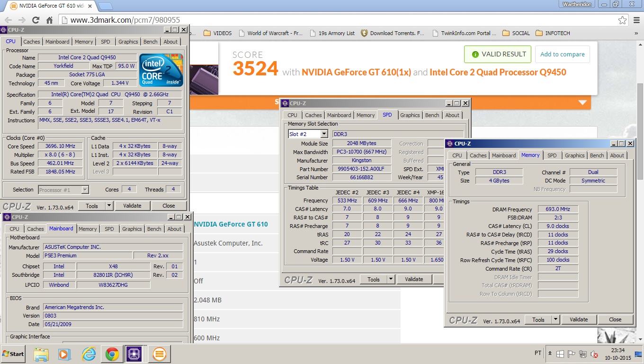Click Add to compare button
This screenshot has height=364, width=644.
coord(563,54)
